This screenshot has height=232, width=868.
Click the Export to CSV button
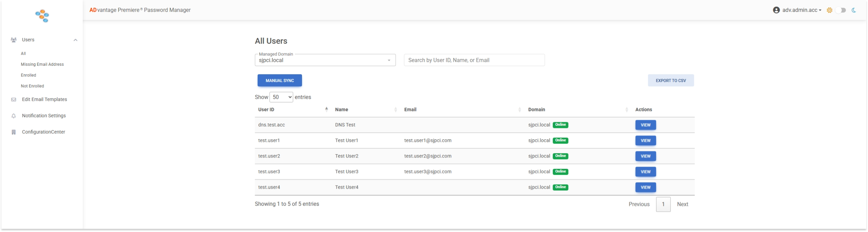[671, 80]
